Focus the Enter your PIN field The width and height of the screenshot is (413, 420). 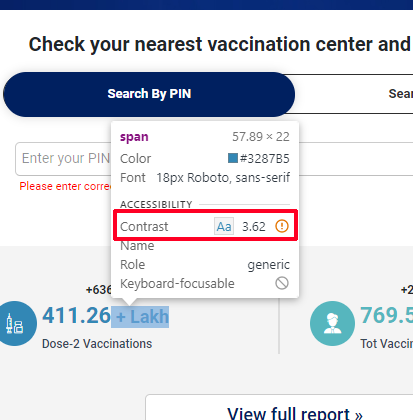pos(63,159)
